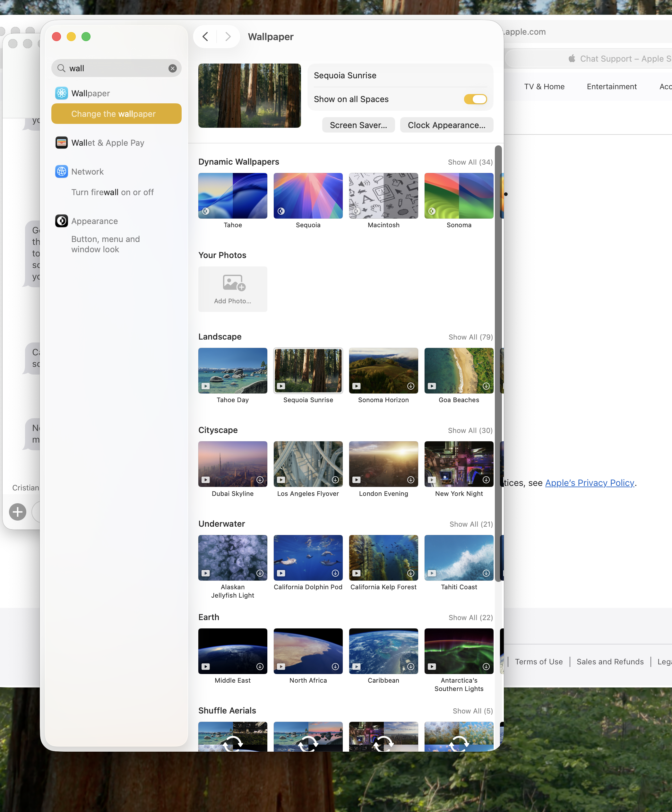Click the Wallpaper sidebar icon

(62, 93)
